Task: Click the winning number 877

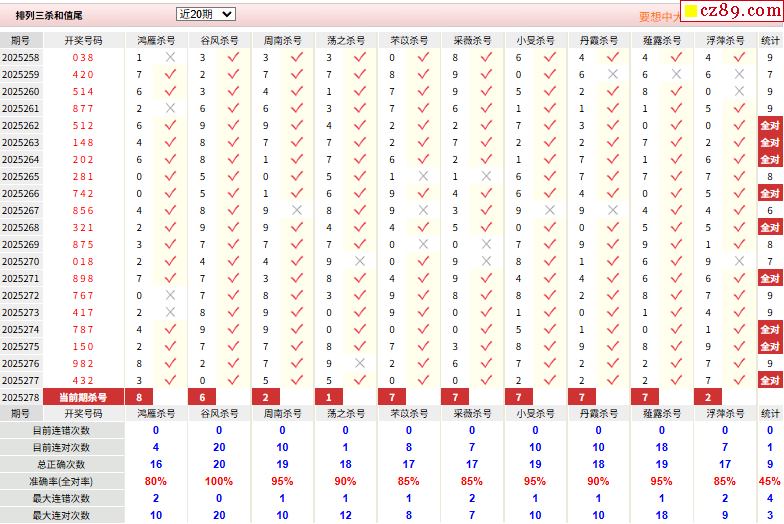Action: click(83, 108)
